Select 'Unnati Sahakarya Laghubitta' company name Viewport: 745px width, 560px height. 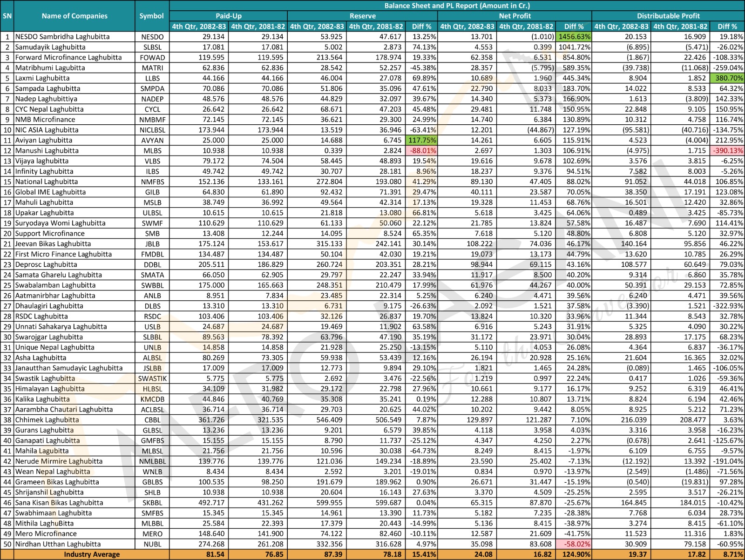pyautogui.click(x=61, y=326)
